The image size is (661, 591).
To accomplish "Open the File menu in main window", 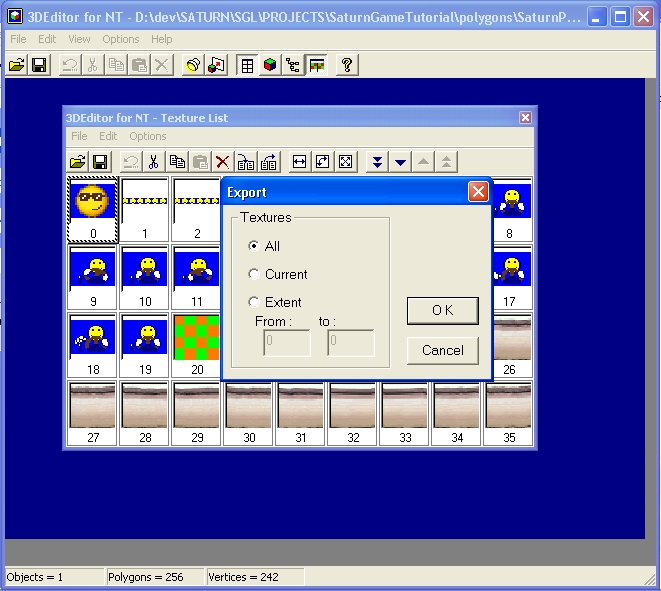I will [18, 39].
